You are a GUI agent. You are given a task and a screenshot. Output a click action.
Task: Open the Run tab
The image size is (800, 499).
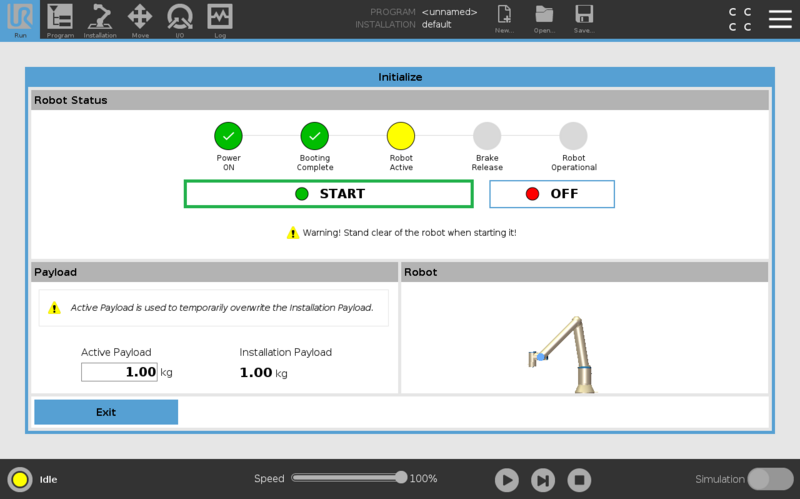click(x=20, y=20)
